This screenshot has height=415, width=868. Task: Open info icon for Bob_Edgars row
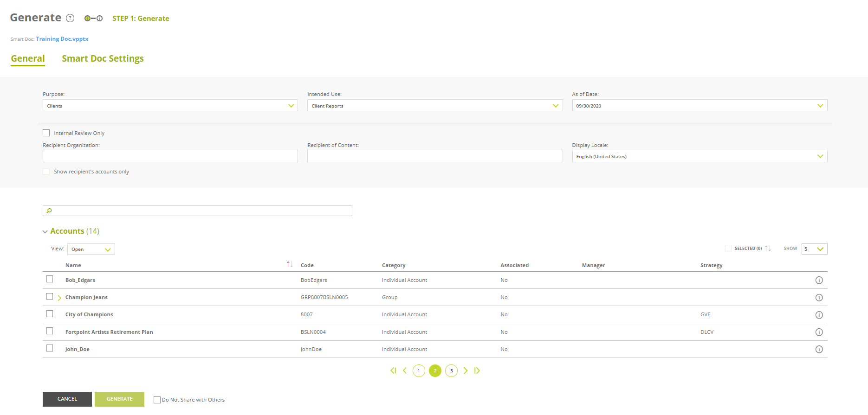click(x=819, y=280)
